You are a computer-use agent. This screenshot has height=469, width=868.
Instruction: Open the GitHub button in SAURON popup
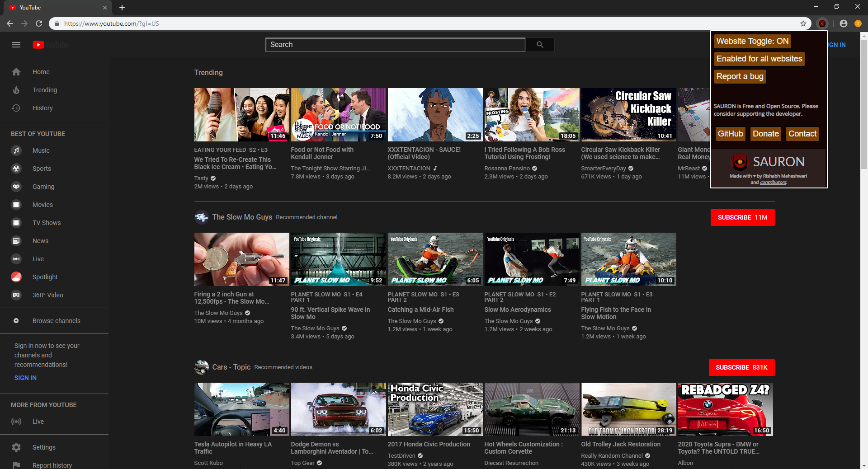[731, 134]
